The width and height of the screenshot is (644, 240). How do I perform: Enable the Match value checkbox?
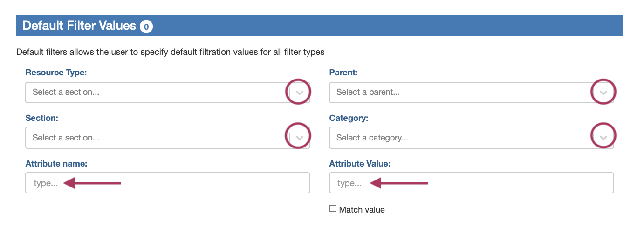coord(333,209)
